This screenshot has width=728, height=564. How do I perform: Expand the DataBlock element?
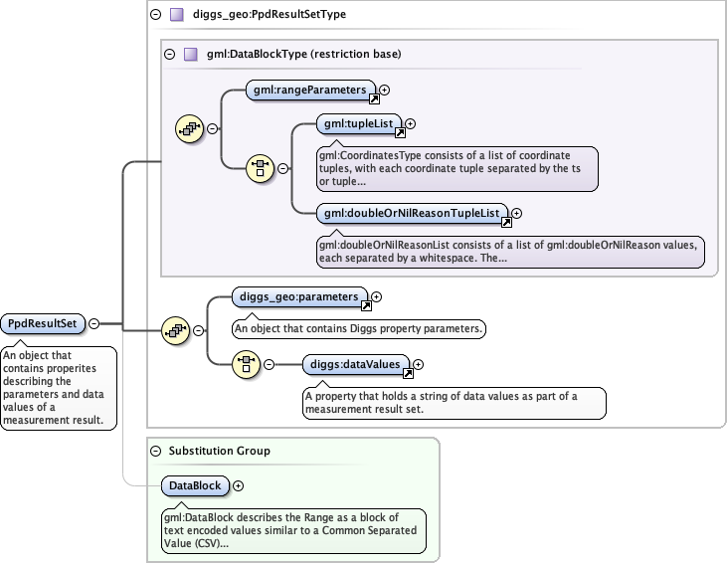[238, 485]
